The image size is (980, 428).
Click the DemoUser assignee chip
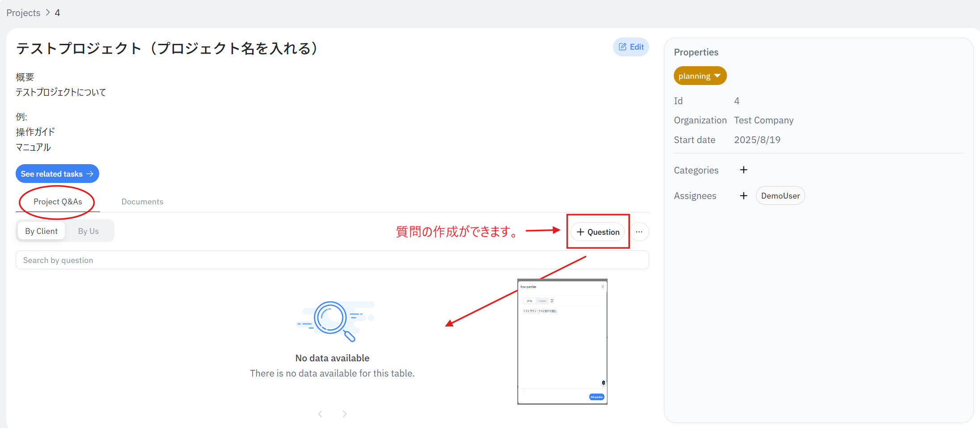tap(780, 196)
